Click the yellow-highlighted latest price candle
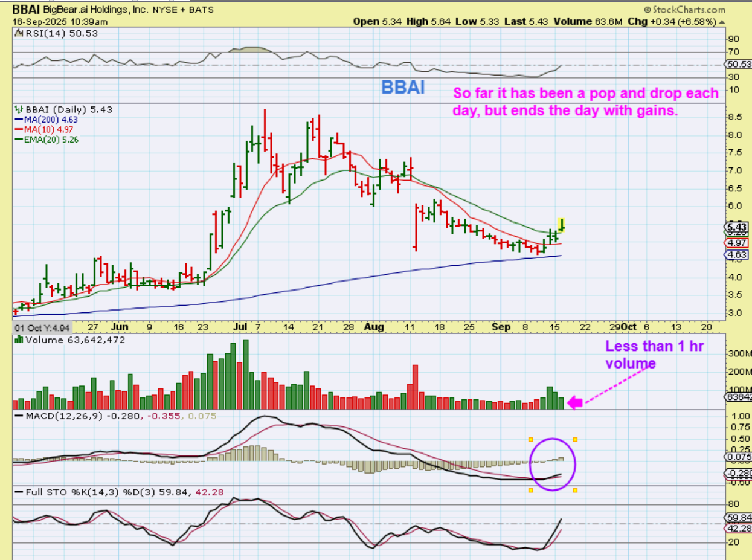Image resolution: width=752 pixels, height=560 pixels. coord(562,225)
